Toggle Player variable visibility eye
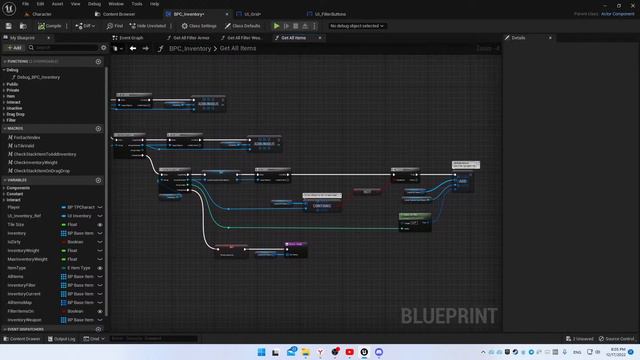Image resolution: width=640 pixels, height=360 pixels. 100,207
